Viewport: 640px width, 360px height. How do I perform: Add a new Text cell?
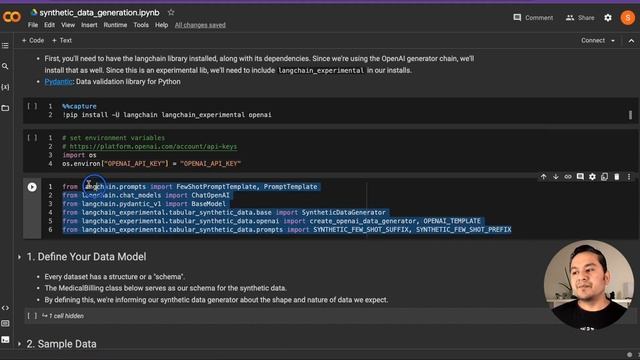point(62,40)
